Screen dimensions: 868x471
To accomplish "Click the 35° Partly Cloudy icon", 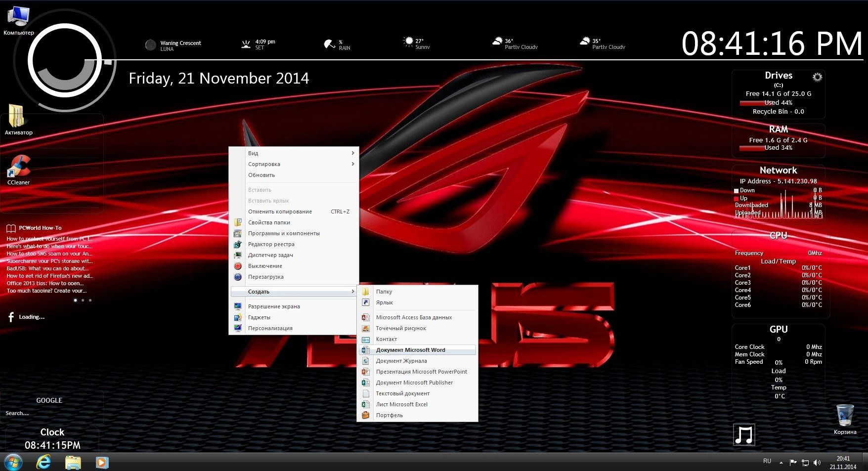I will 585,42.
